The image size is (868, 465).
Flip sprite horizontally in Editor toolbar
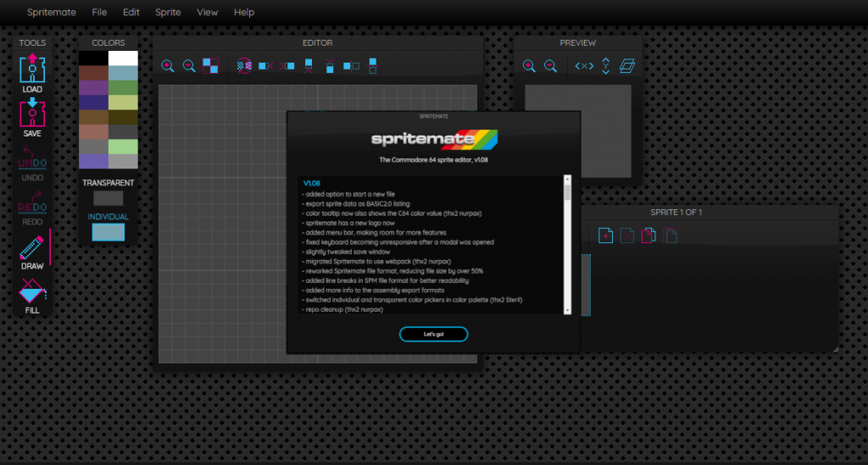351,66
